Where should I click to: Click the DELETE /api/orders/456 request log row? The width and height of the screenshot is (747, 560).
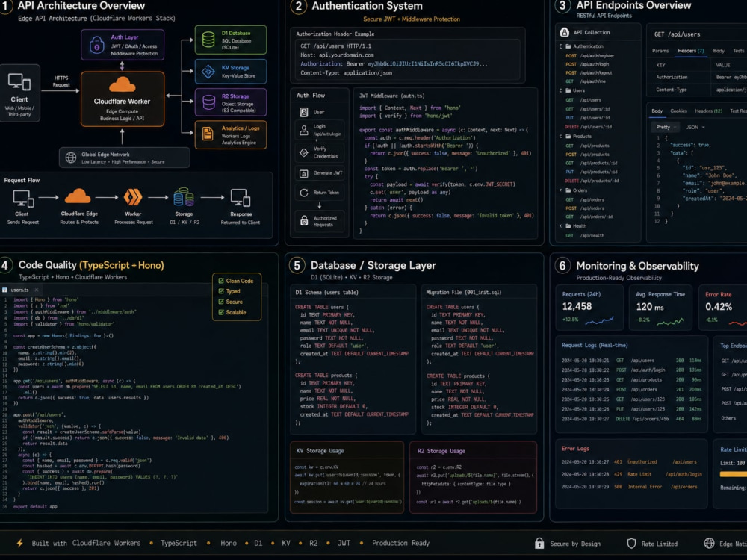click(631, 419)
